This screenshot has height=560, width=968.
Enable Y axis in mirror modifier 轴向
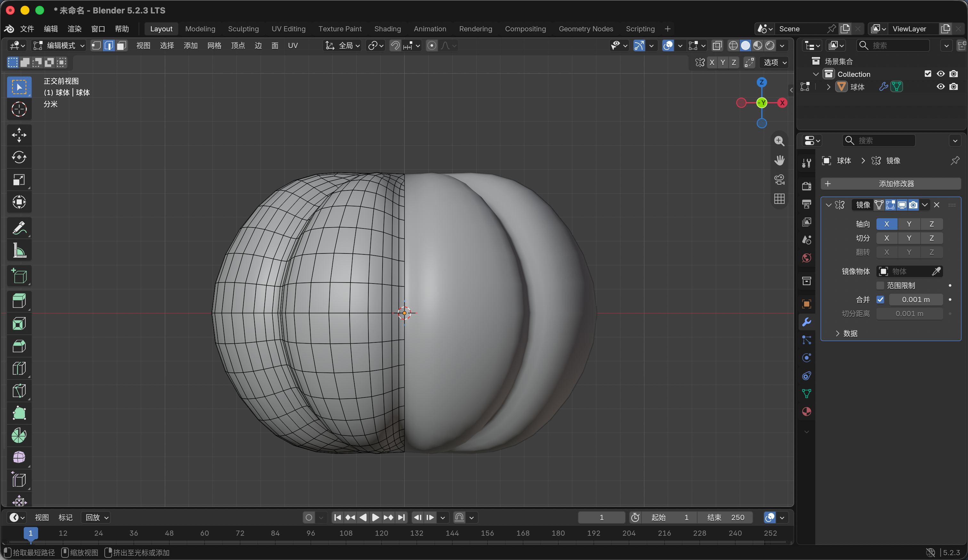tap(909, 224)
